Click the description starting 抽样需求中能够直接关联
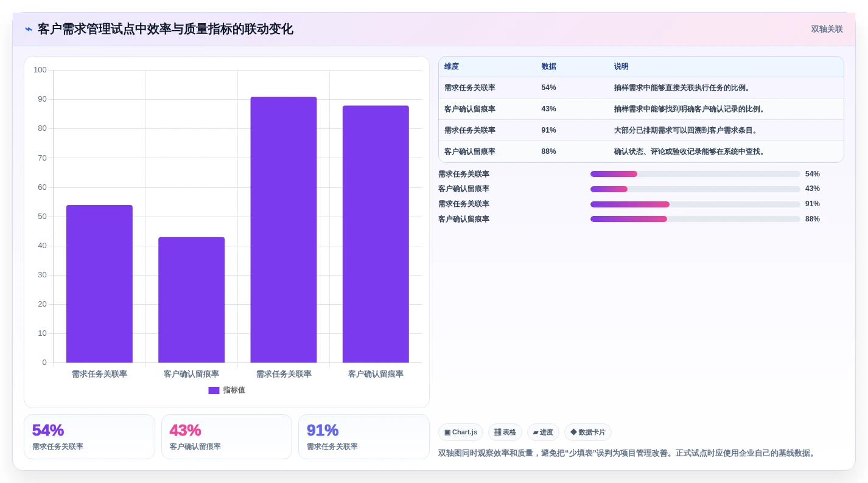The height and width of the screenshot is (483, 868). [x=683, y=88]
